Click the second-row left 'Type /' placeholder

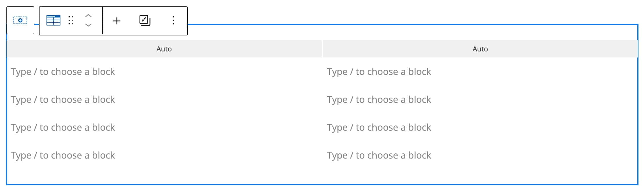(x=63, y=99)
